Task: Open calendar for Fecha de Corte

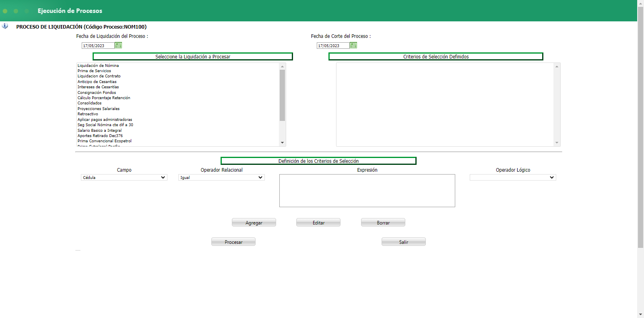Action: [x=353, y=46]
